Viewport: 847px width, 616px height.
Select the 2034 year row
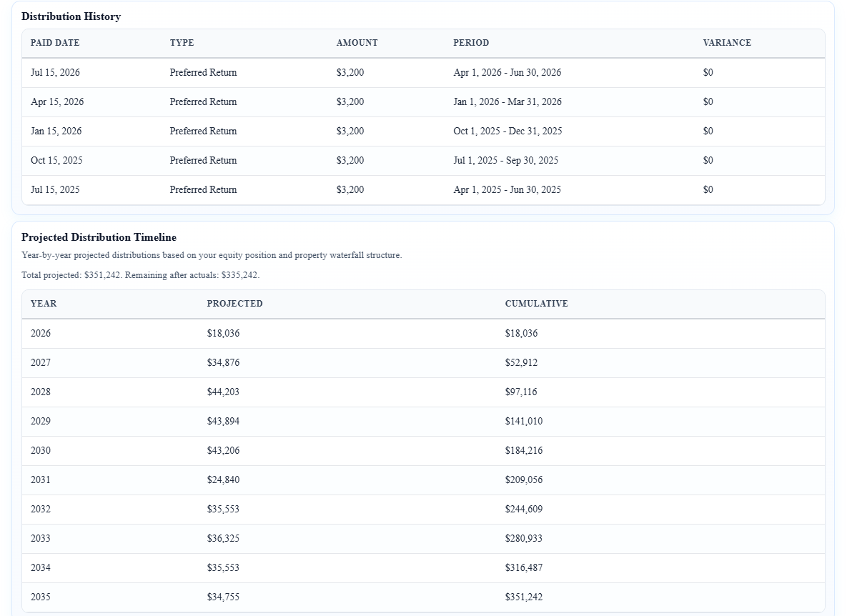tap(423, 567)
